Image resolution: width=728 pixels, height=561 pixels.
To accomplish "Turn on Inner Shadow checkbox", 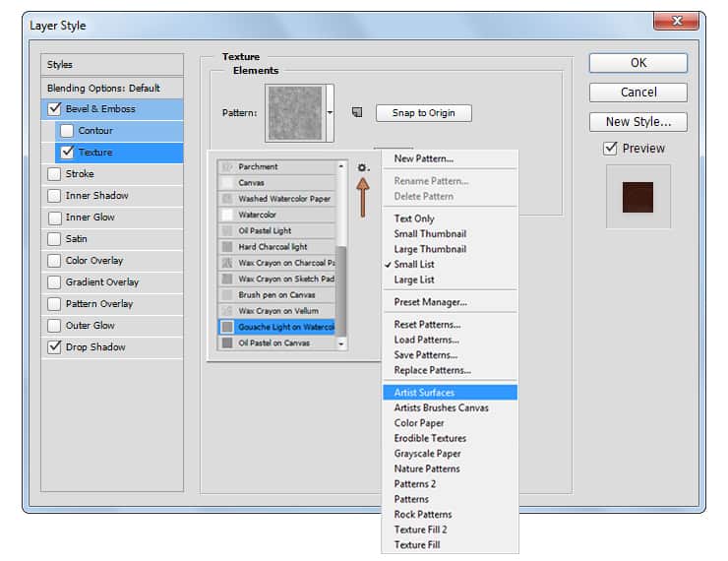I will click(54, 196).
